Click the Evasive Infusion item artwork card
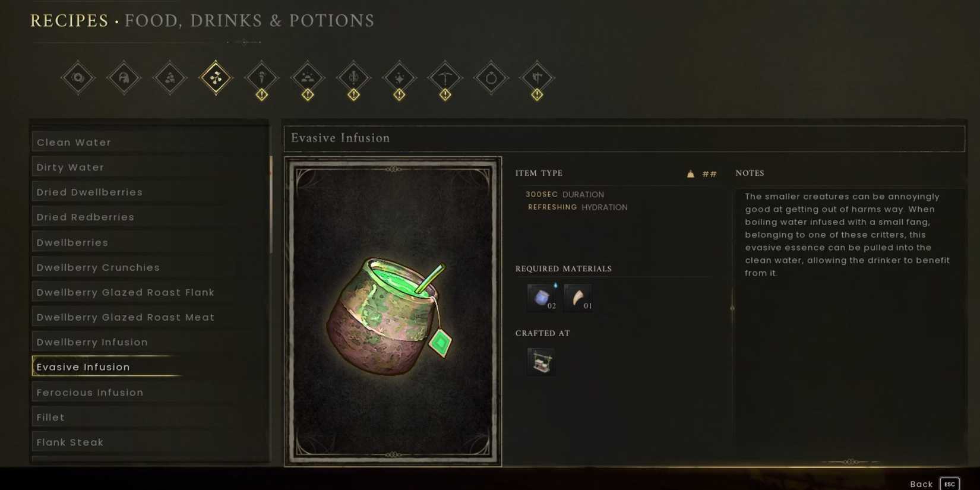Image resolution: width=980 pixels, height=490 pixels. point(393,312)
